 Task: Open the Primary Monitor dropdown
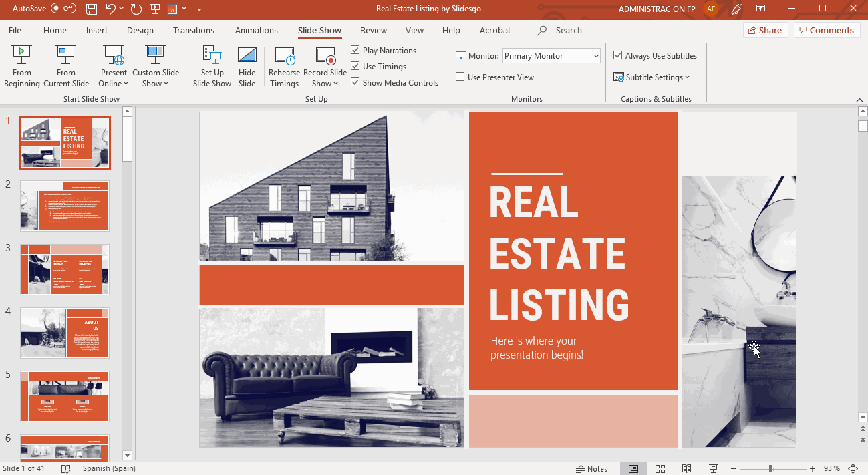click(x=551, y=56)
